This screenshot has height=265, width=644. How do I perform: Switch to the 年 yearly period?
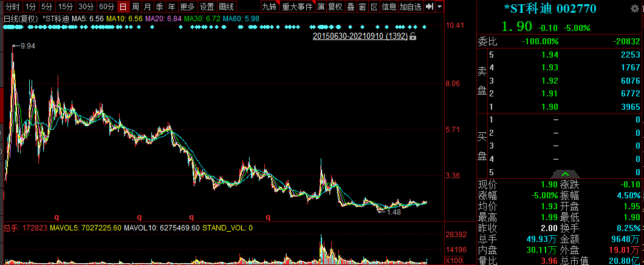tap(172, 7)
